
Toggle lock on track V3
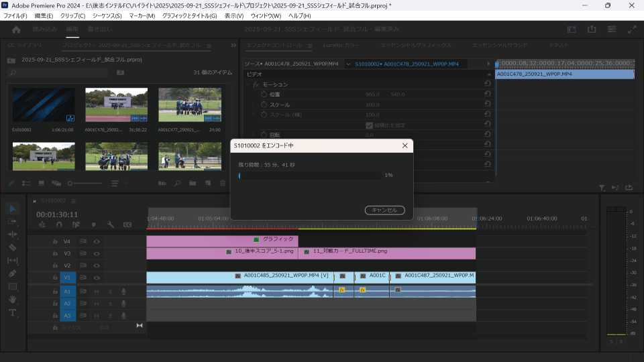click(x=54, y=253)
